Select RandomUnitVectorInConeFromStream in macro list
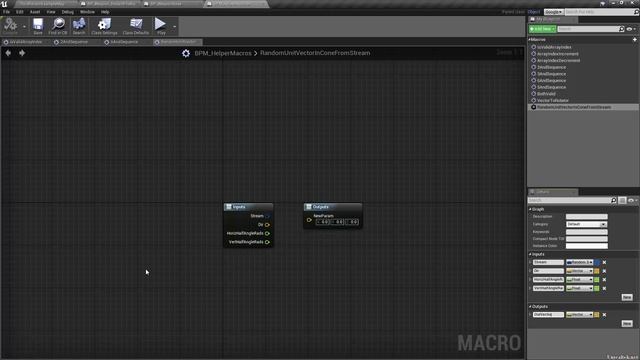 click(x=573, y=107)
